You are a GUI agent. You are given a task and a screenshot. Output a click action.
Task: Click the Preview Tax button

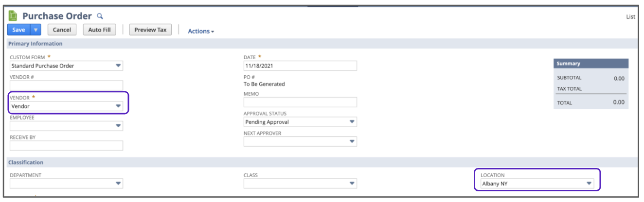click(x=150, y=30)
